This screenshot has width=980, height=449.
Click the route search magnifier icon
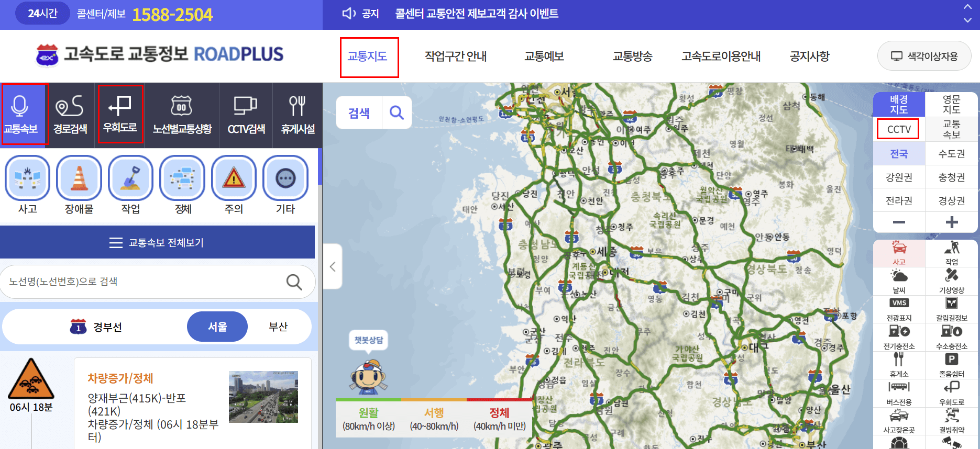point(294,282)
